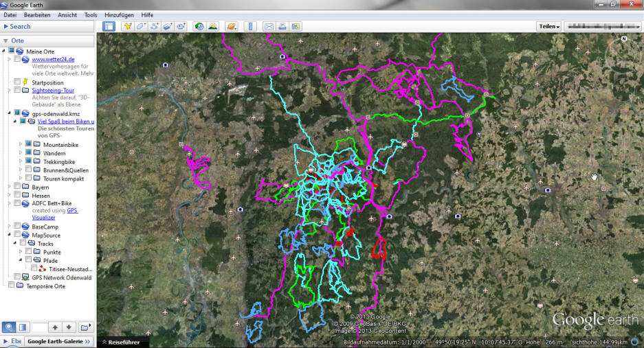644x348 pixels.
Task: Open the planet switcher icon
Action: pyautogui.click(x=232, y=27)
